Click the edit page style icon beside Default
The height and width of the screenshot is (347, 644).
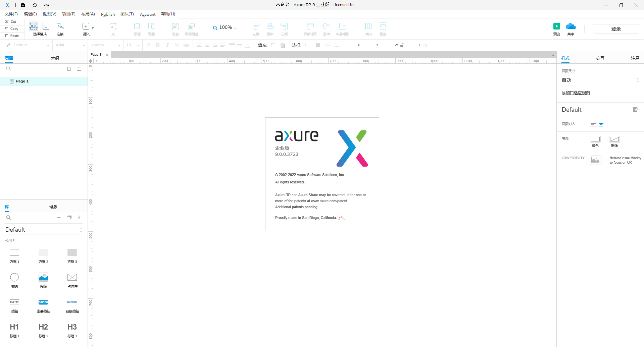[636, 110]
